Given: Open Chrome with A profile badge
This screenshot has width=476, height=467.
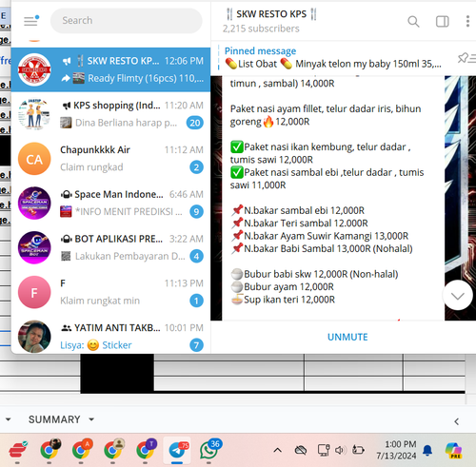Looking at the screenshot, I should click(81, 450).
